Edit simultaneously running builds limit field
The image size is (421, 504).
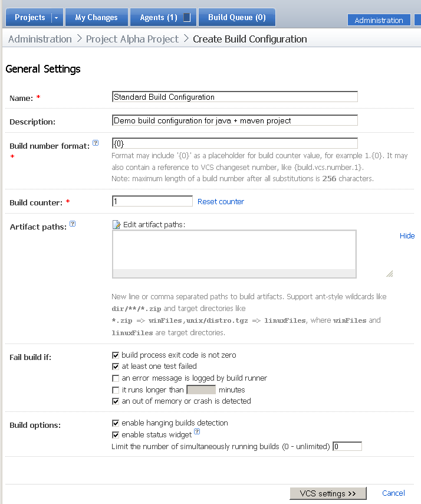(347, 446)
